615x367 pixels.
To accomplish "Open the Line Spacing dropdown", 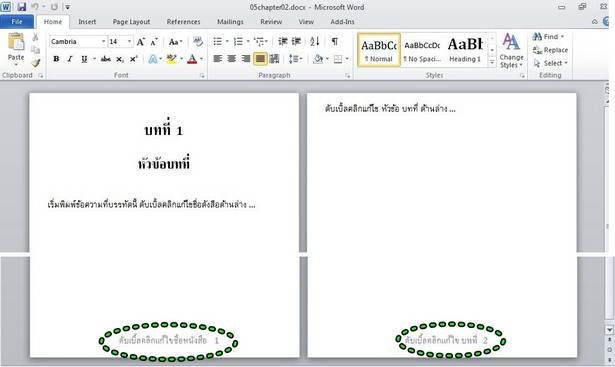I will (296, 59).
